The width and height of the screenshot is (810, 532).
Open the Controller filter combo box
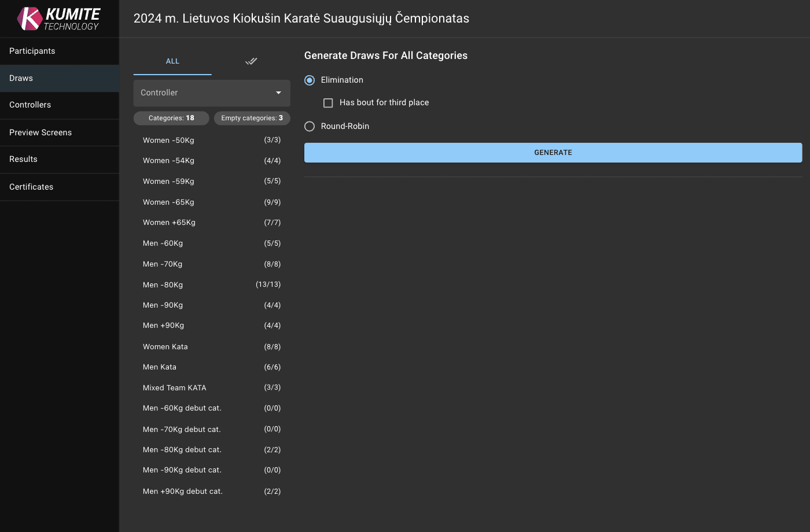click(x=205, y=93)
